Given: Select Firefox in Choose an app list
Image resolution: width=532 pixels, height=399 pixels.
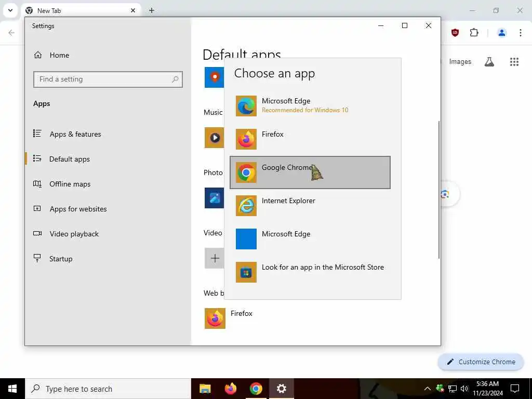Looking at the screenshot, I should [310, 139].
